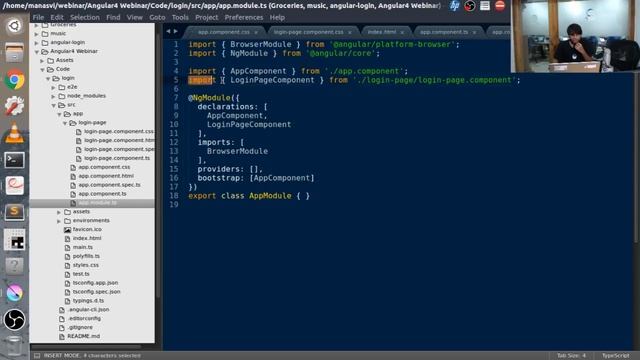Open the Edit menu
This screenshot has width=640, height=360.
click(x=57, y=18)
